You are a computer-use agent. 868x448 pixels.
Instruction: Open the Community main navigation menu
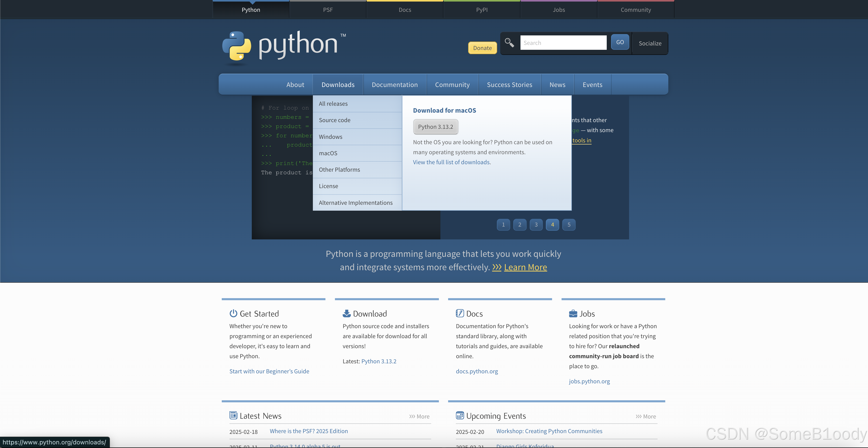click(x=452, y=85)
